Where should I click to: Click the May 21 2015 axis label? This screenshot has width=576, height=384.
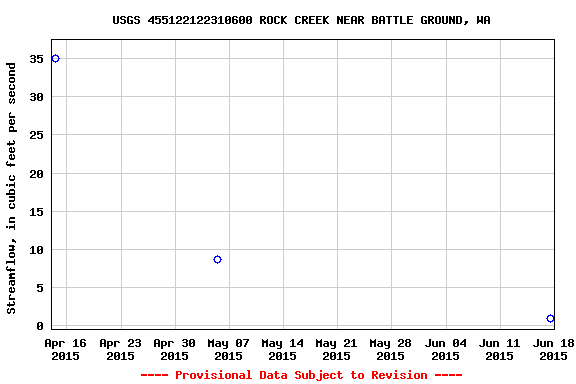click(336, 349)
